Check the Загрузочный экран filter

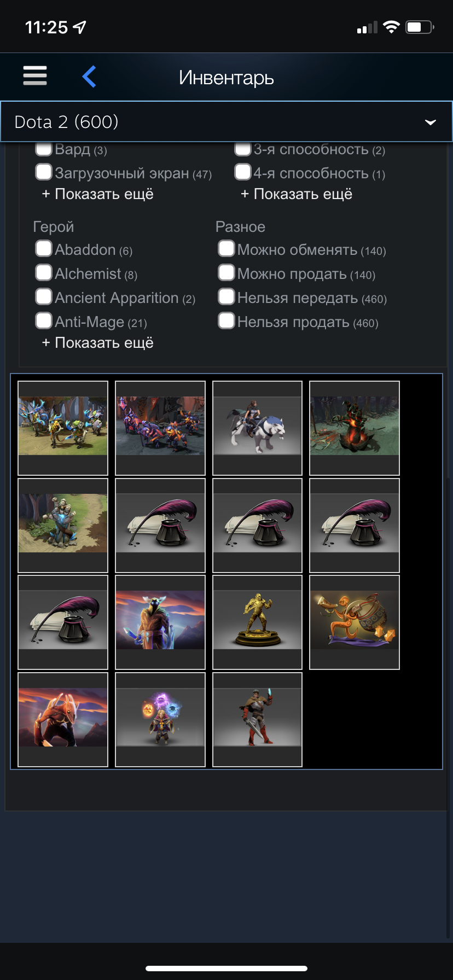(x=44, y=172)
